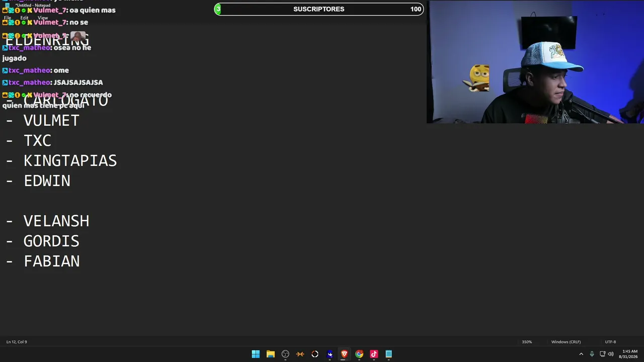The image size is (644, 362).
Task: Click the Ln 12, Col 9 status indicator
Action: click(17, 342)
